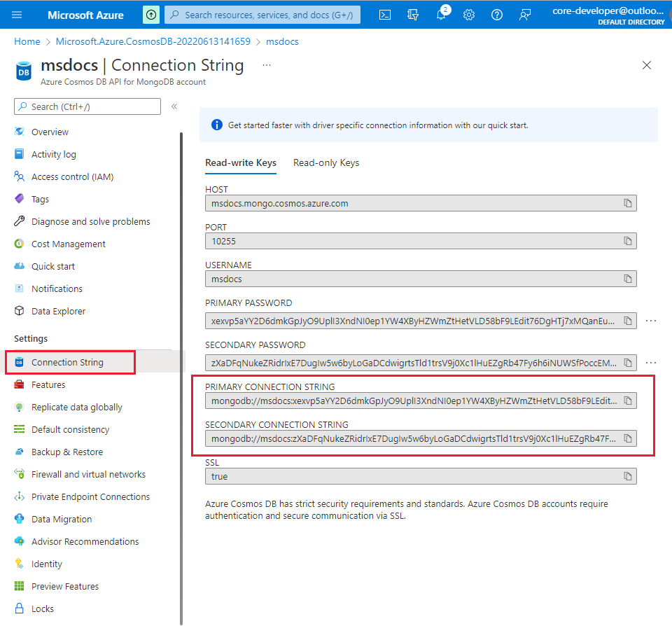Copy the HOST value to clipboard
The image size is (672, 626).
(628, 203)
